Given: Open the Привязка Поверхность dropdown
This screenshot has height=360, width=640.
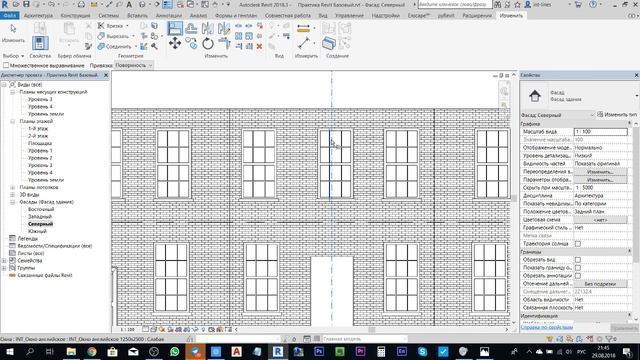Looking at the screenshot, I should (133, 65).
